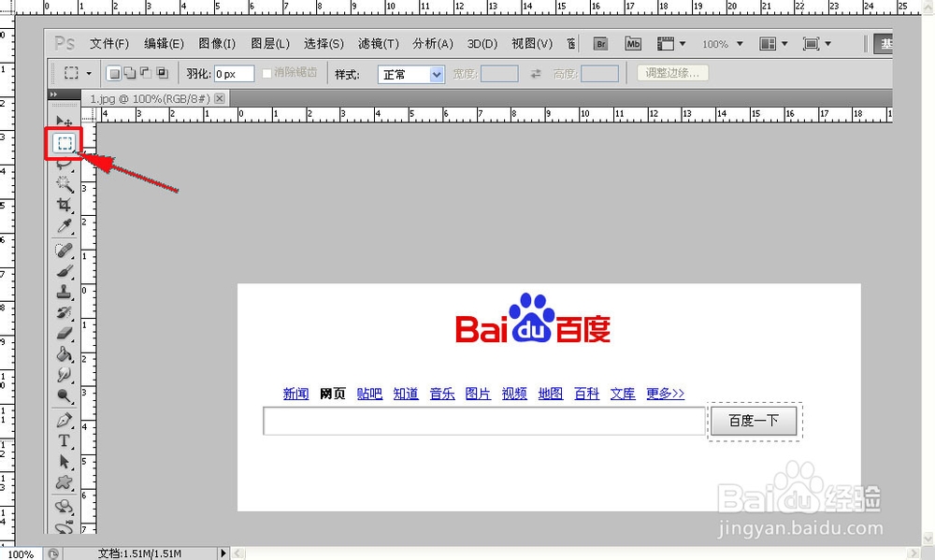Click the 新闻 link in image

(295, 394)
